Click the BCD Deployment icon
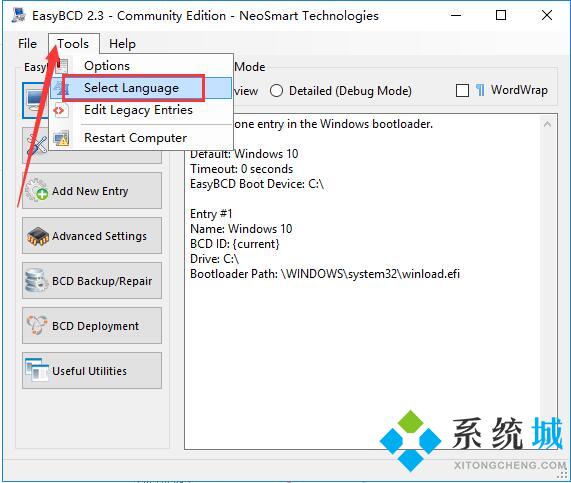The image size is (571, 483). [36, 325]
